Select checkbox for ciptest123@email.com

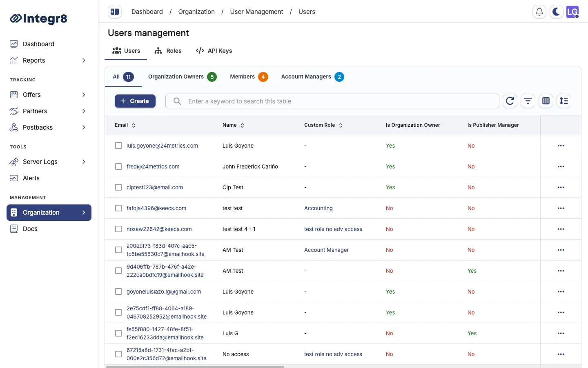118,187
